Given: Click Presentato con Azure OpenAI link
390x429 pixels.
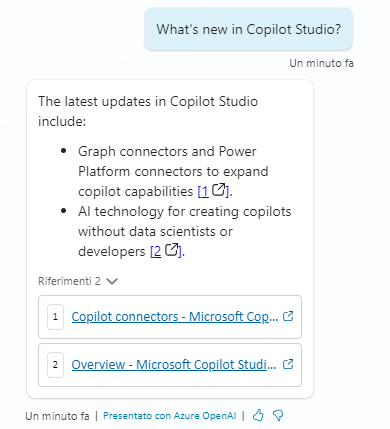Looking at the screenshot, I should 170,416.
